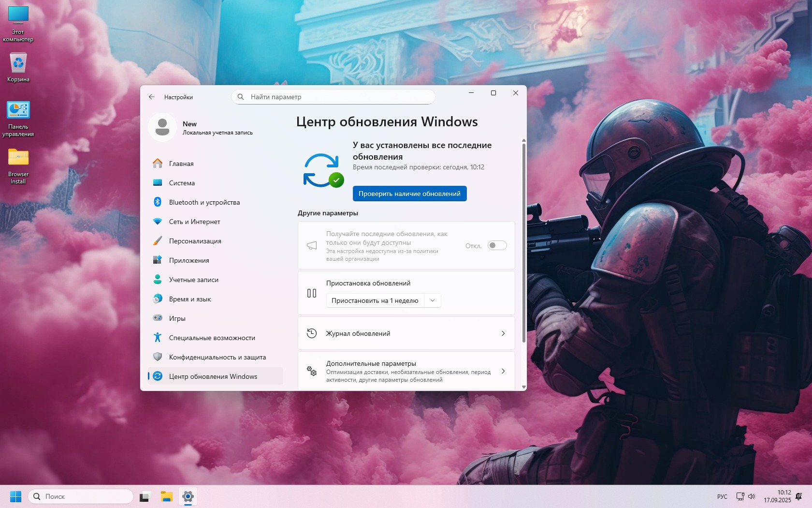Open File Explorer from the taskbar
This screenshot has height=508, width=812.
pyautogui.click(x=167, y=496)
